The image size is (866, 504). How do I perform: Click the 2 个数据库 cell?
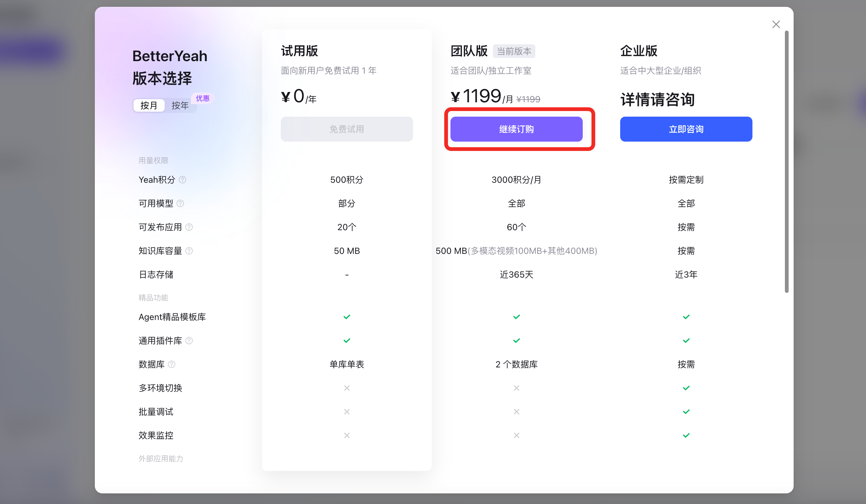[516, 364]
